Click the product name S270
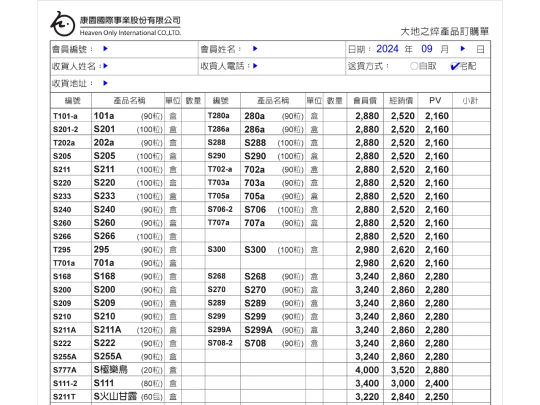The height and width of the screenshot is (405, 540). 255,290
